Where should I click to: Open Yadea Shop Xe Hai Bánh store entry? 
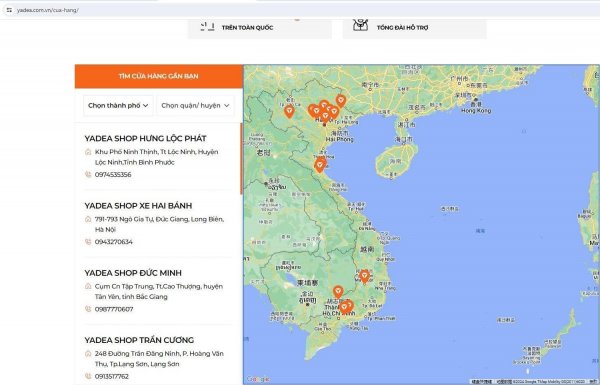pyautogui.click(x=138, y=206)
